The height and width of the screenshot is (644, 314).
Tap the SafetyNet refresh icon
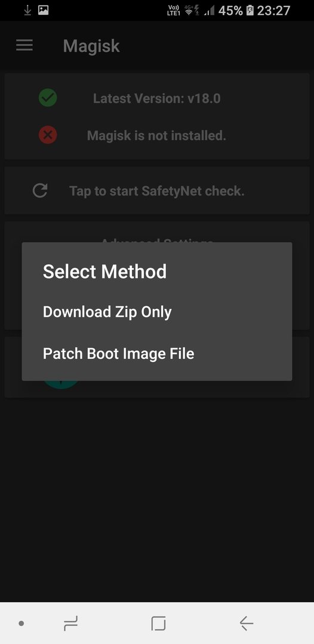click(40, 191)
